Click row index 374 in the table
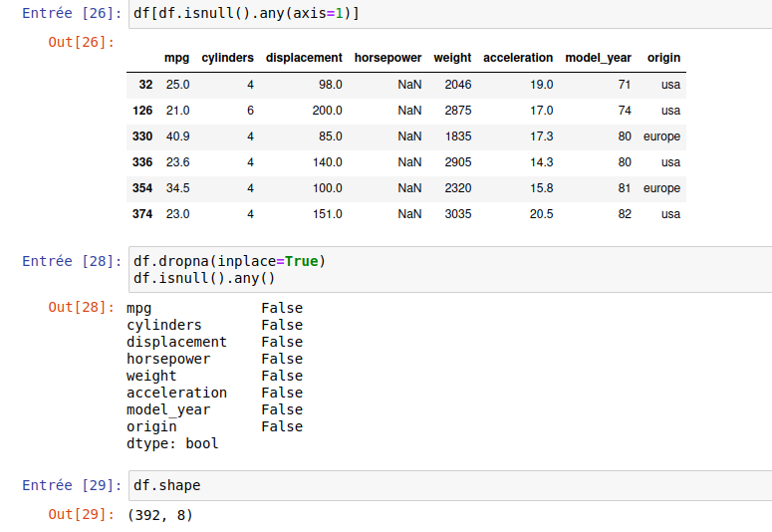The image size is (772, 532). (142, 214)
